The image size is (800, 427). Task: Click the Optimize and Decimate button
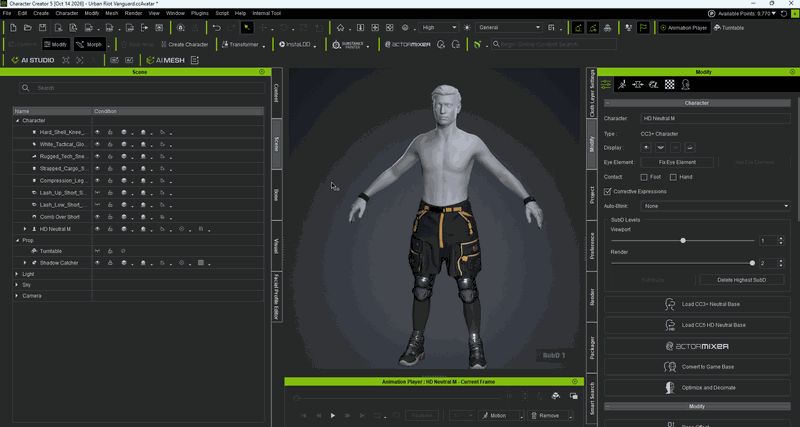(x=697, y=388)
